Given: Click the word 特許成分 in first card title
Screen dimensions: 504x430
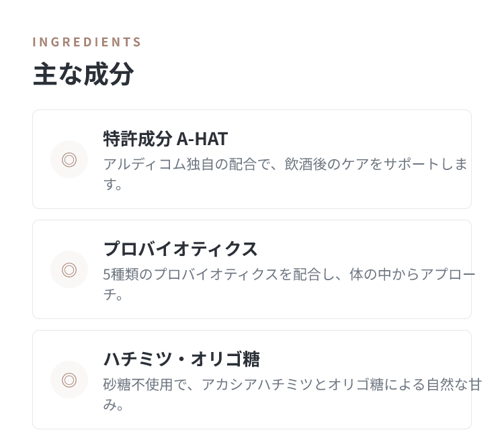Looking at the screenshot, I should [138, 139].
